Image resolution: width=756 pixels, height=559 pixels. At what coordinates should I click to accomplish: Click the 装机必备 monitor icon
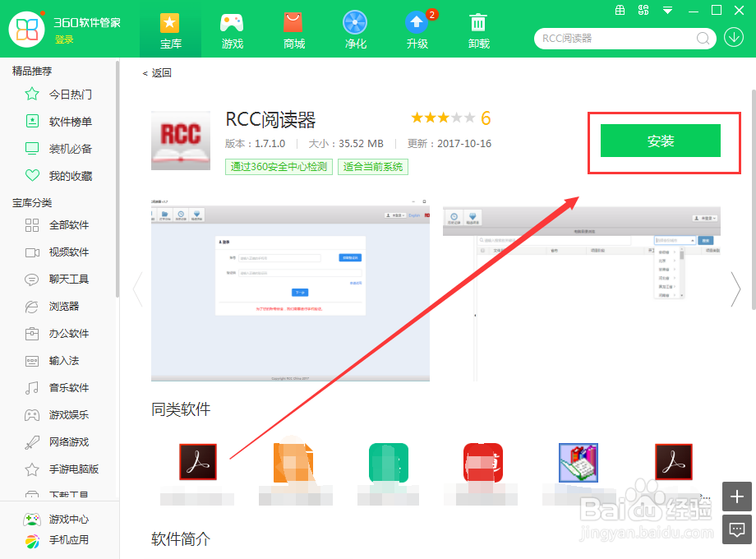coord(32,148)
